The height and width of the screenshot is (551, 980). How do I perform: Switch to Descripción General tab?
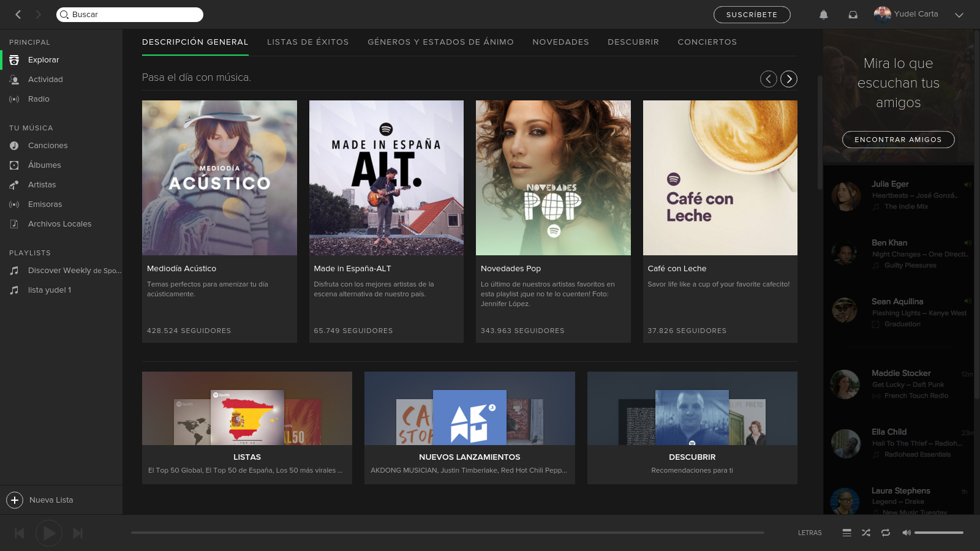195,42
